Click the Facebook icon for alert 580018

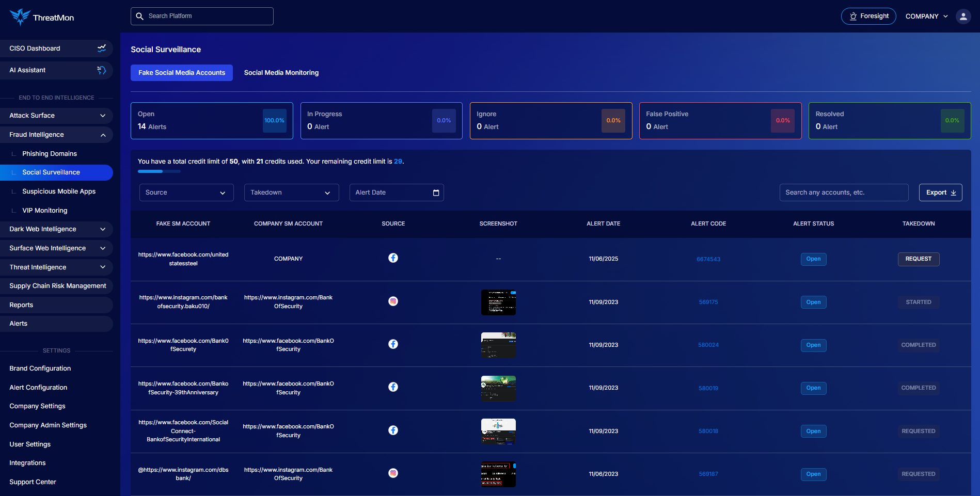(393, 430)
